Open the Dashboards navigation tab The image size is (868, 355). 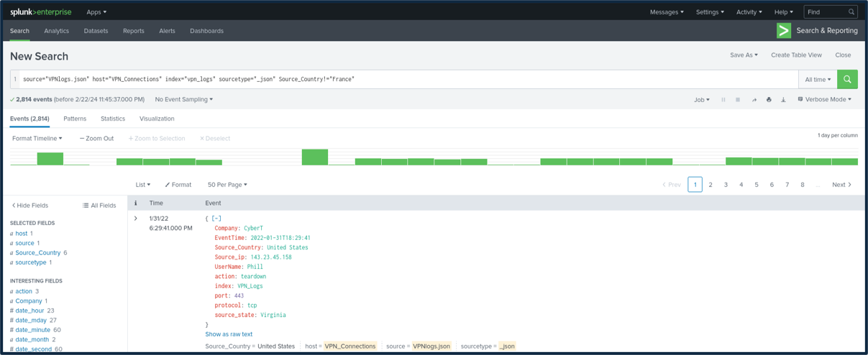(206, 31)
